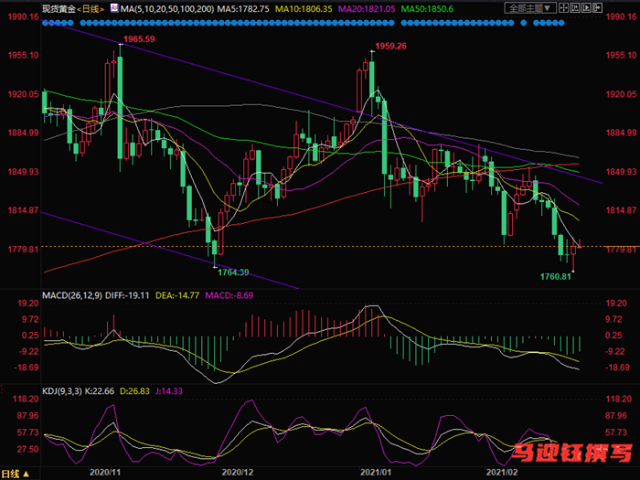Image resolution: width=640 pixels, height=480 pixels.
Task: Click the MACD:-8.69 value
Action: [x=229, y=295]
